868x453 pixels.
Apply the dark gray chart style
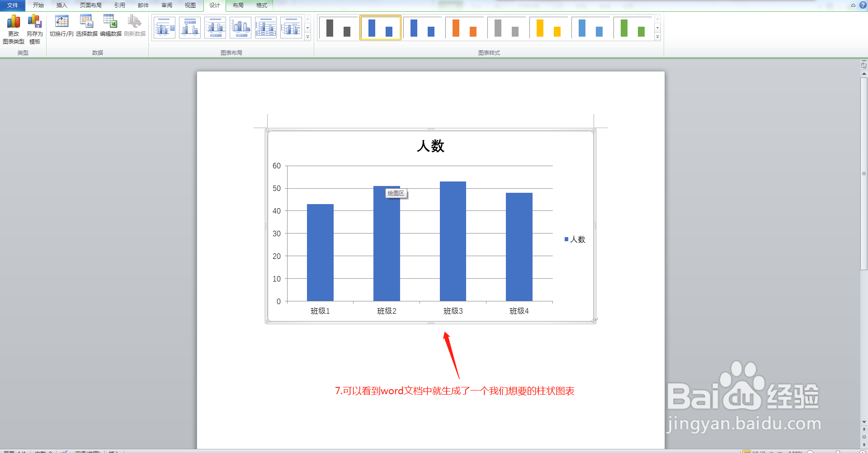point(338,28)
